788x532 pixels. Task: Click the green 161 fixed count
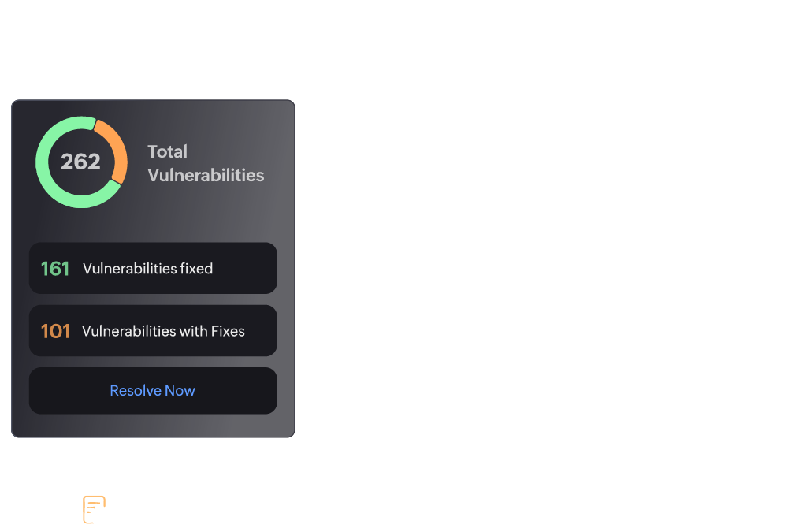tap(55, 269)
